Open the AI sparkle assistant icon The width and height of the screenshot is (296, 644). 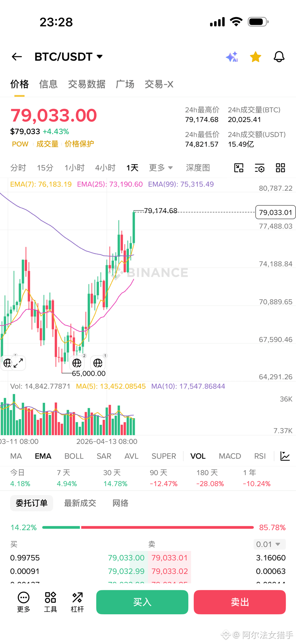[232, 57]
